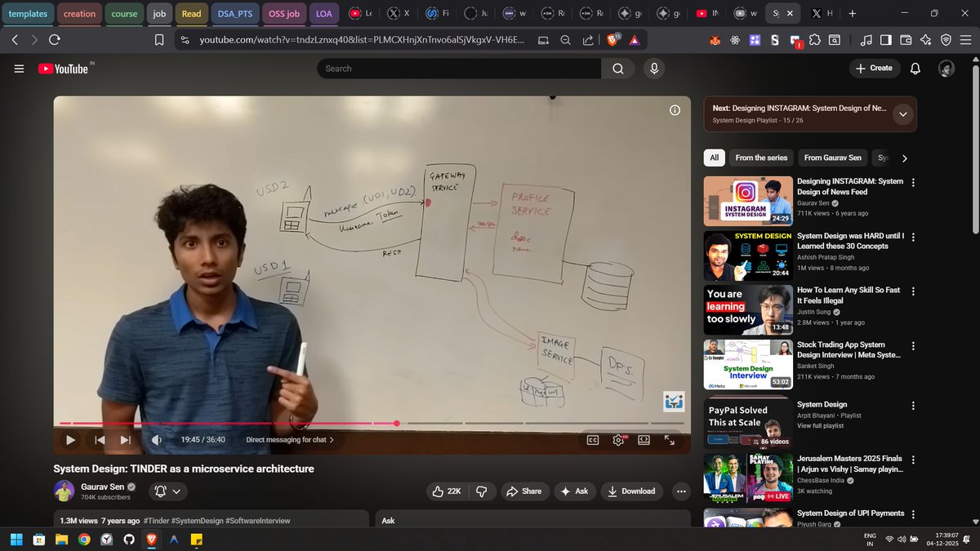The image size is (980, 551).
Task: Open How To Learn Any Skill So Fast title
Action: pos(849,295)
